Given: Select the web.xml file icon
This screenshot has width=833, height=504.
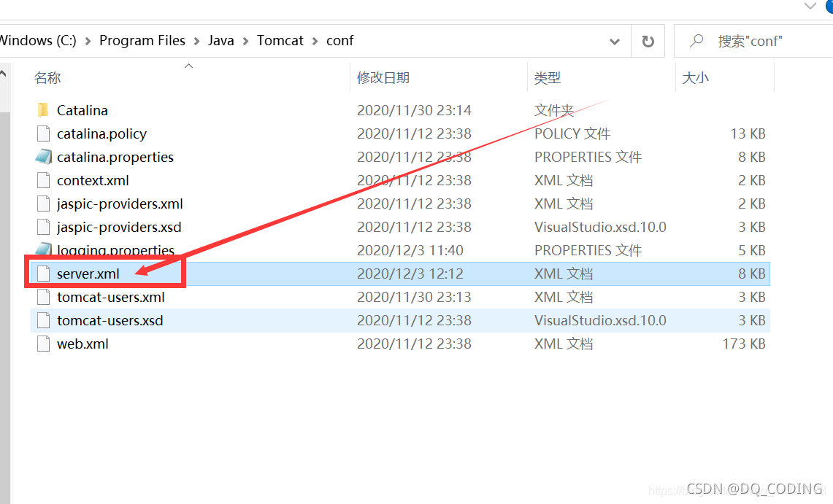Looking at the screenshot, I should 44,344.
